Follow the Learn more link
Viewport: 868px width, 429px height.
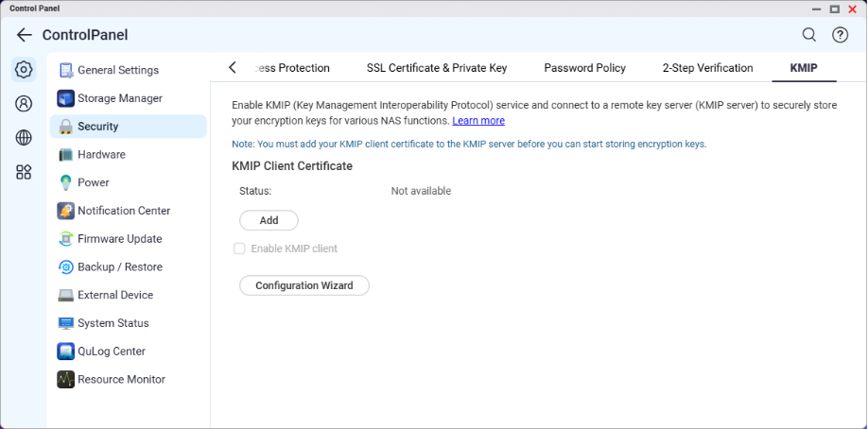pos(478,121)
